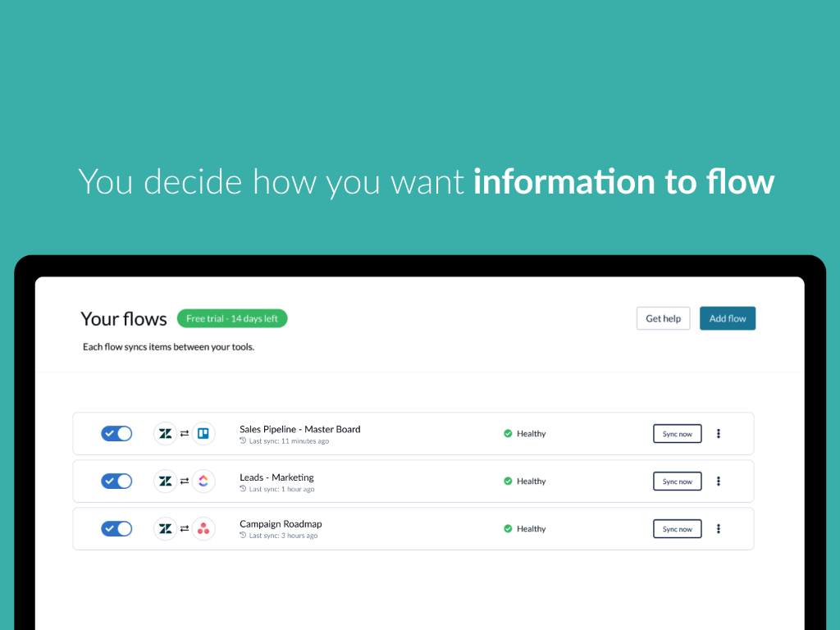Disable the Sales Pipeline - Master Board flow
Viewport: 840px width, 630px height.
click(x=116, y=434)
